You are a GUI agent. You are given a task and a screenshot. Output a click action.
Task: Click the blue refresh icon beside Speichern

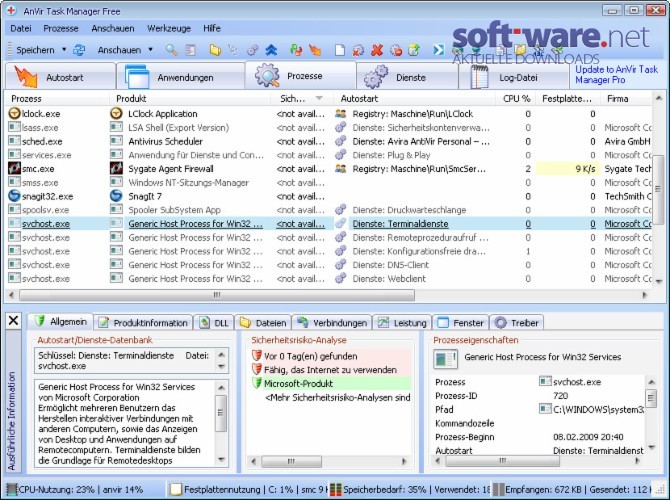(79, 50)
